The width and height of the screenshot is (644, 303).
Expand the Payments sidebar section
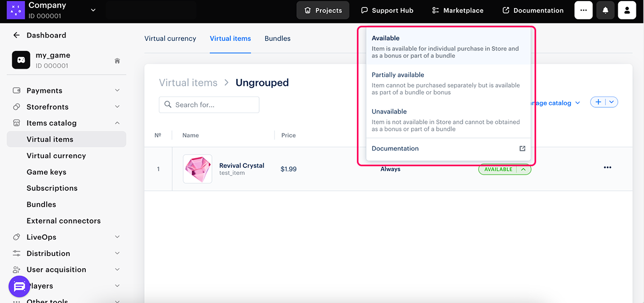117,91
